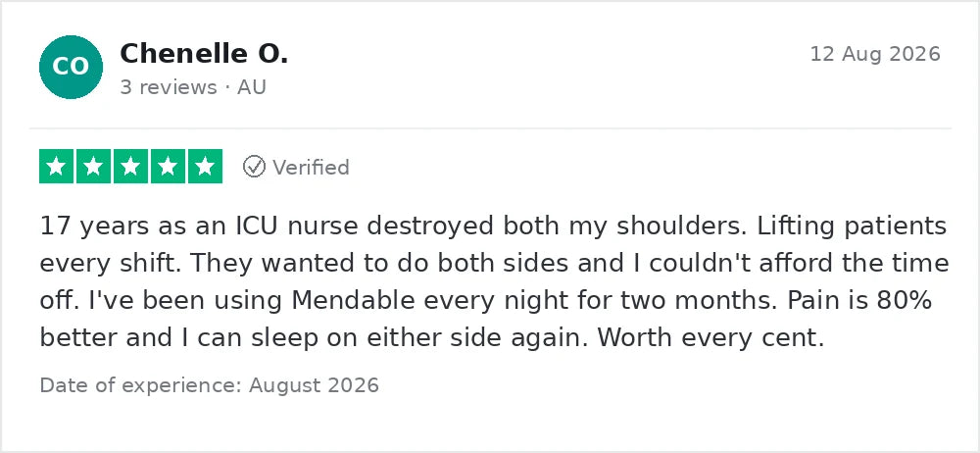Click the Verified label text
980x453 pixels.
point(311,168)
